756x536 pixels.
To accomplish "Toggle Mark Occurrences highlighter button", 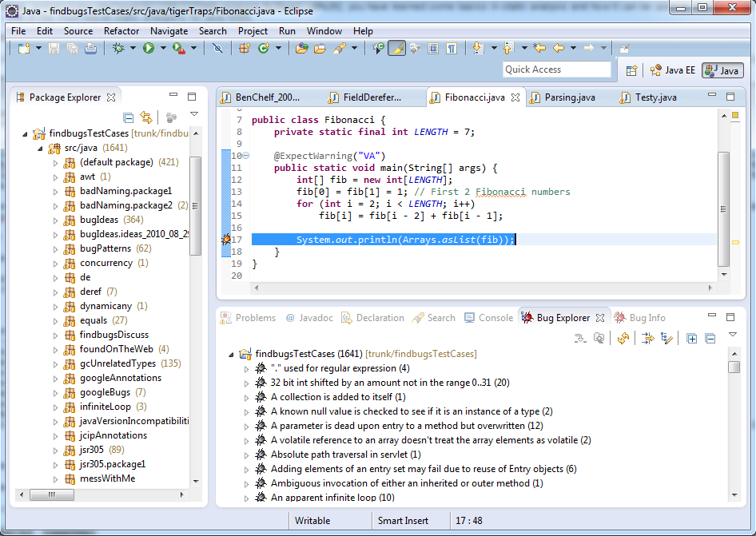I will pos(396,49).
